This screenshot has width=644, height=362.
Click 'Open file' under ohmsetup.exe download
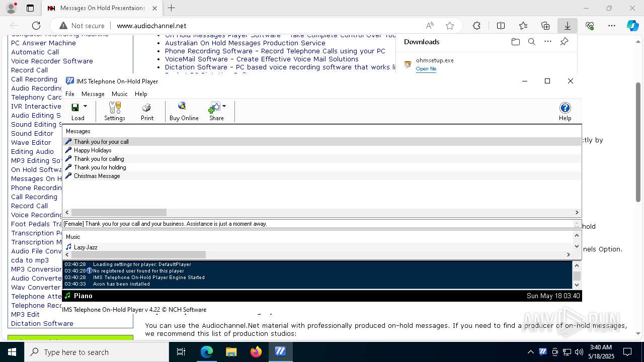(426, 69)
